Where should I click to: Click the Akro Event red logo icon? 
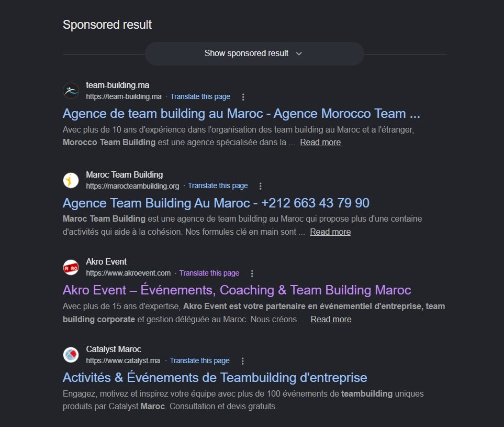(x=71, y=267)
